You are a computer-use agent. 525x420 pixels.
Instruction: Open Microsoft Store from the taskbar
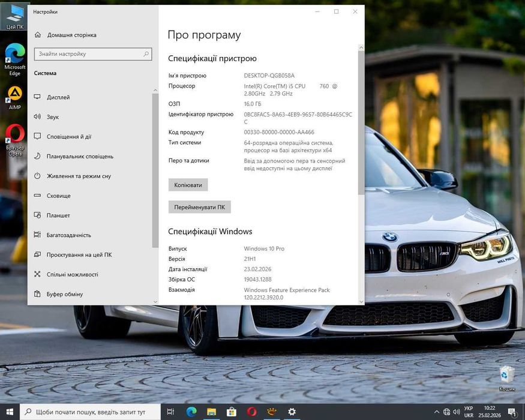tap(232, 412)
